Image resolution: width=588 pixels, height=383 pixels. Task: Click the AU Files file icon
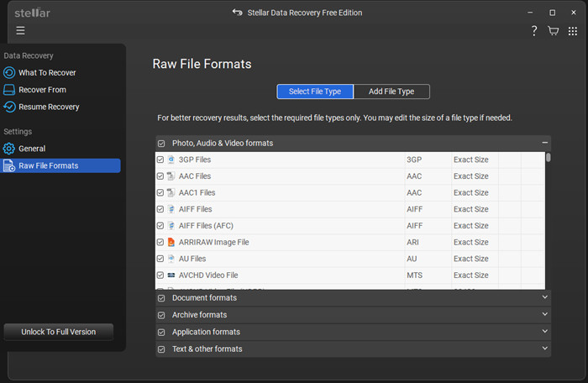(x=171, y=259)
